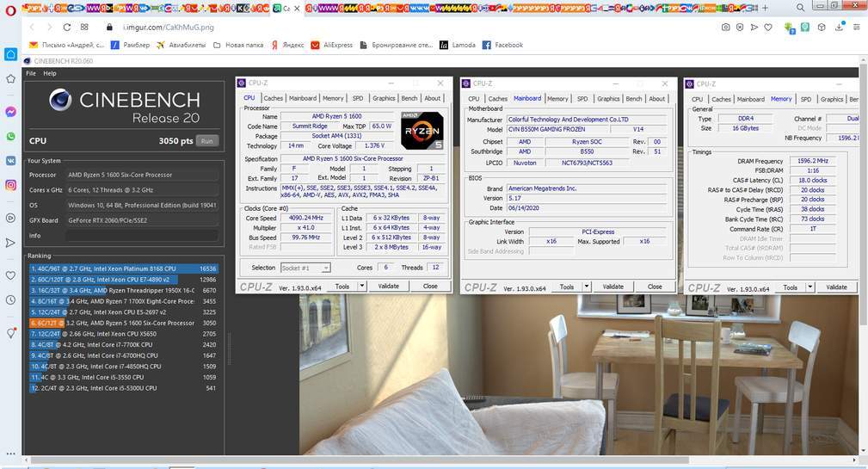This screenshot has height=469, width=868.
Task: Open the green download extension icon
Action: (790, 28)
